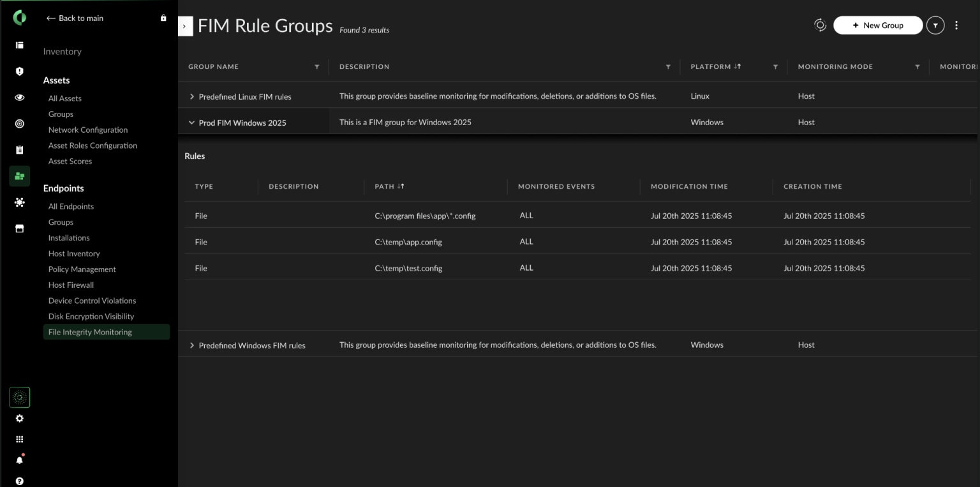Open the circular filter button
Image resolution: width=980 pixels, height=487 pixels.
[x=935, y=26]
